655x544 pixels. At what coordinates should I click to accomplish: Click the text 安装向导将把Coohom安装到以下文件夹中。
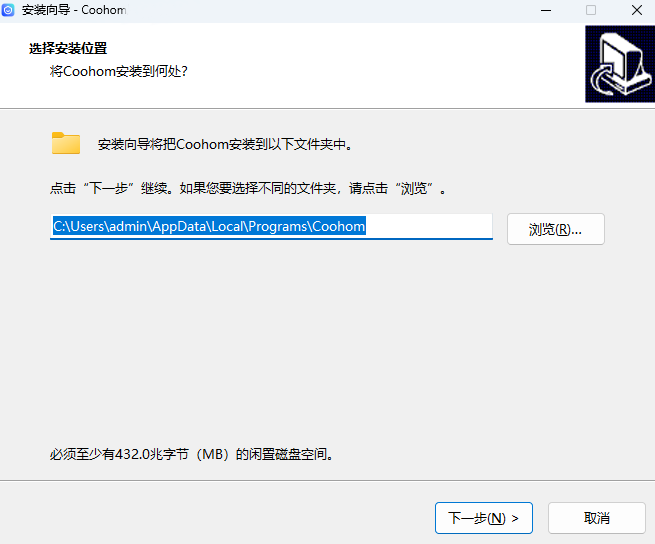(x=226, y=145)
